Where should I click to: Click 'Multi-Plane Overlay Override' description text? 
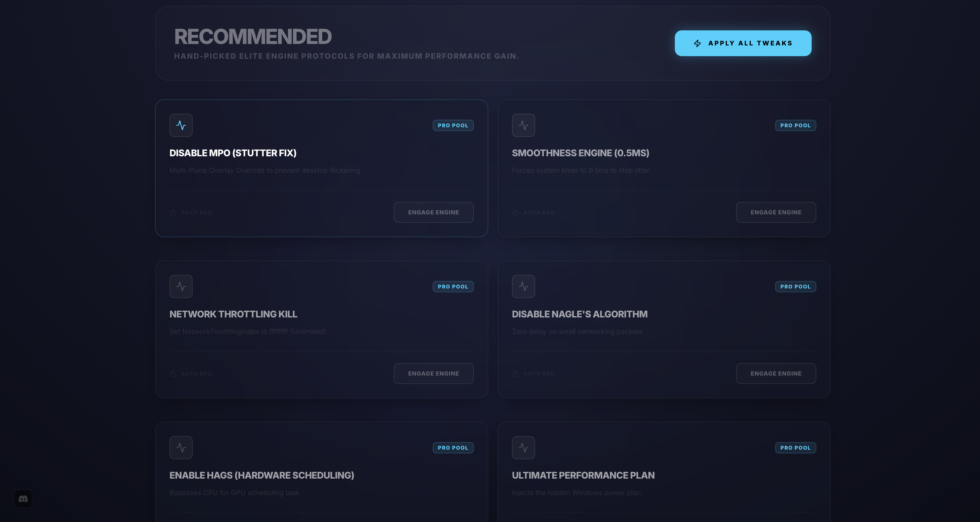(x=266, y=170)
